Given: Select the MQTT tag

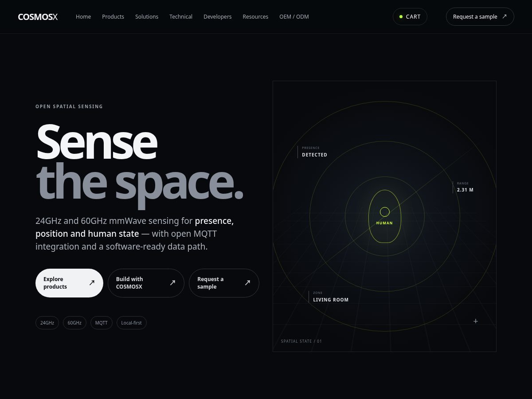Looking at the screenshot, I should pyautogui.click(x=102, y=323).
